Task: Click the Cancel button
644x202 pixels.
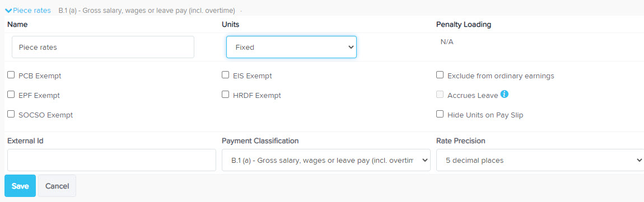Action: [57, 186]
